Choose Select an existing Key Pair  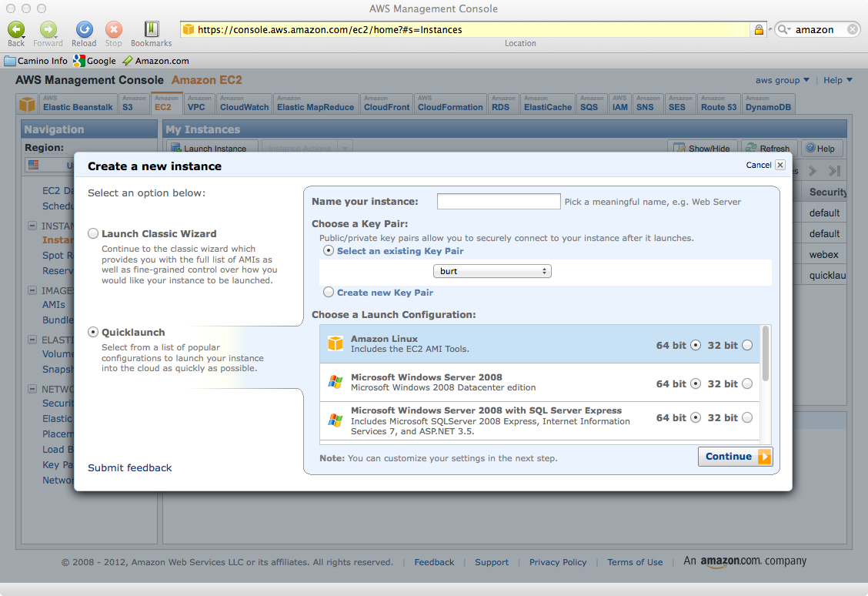(x=329, y=250)
